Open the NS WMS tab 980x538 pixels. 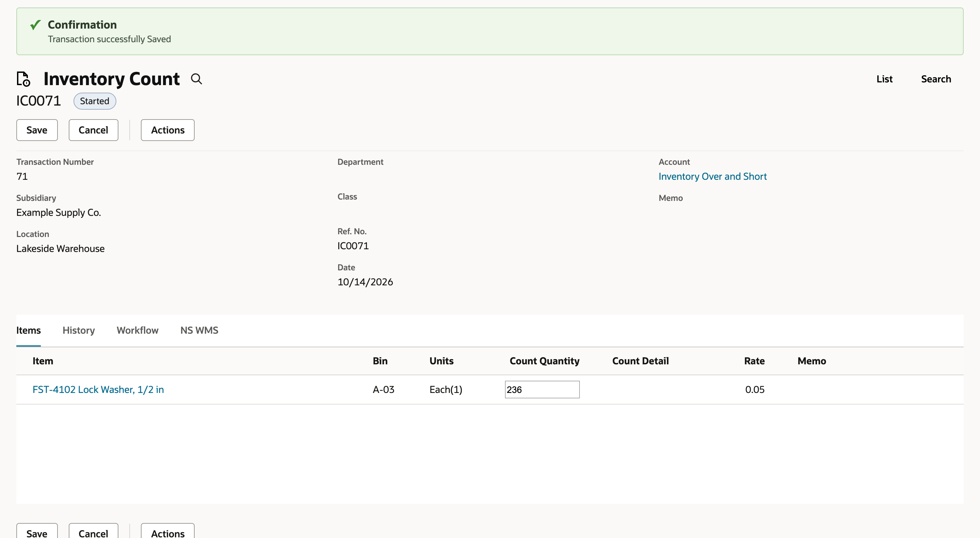click(199, 330)
